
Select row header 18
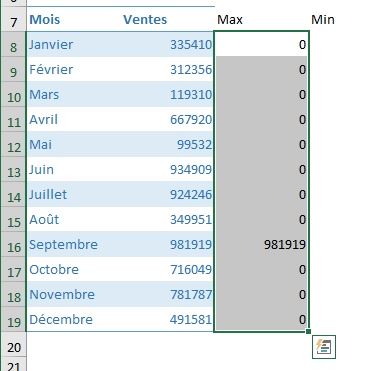(13, 294)
